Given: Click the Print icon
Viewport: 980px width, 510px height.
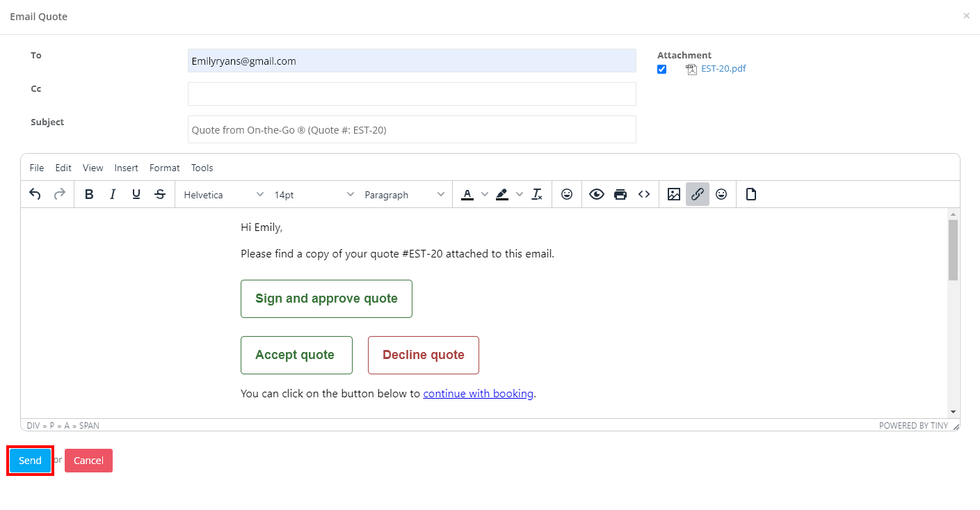Looking at the screenshot, I should click(x=620, y=195).
